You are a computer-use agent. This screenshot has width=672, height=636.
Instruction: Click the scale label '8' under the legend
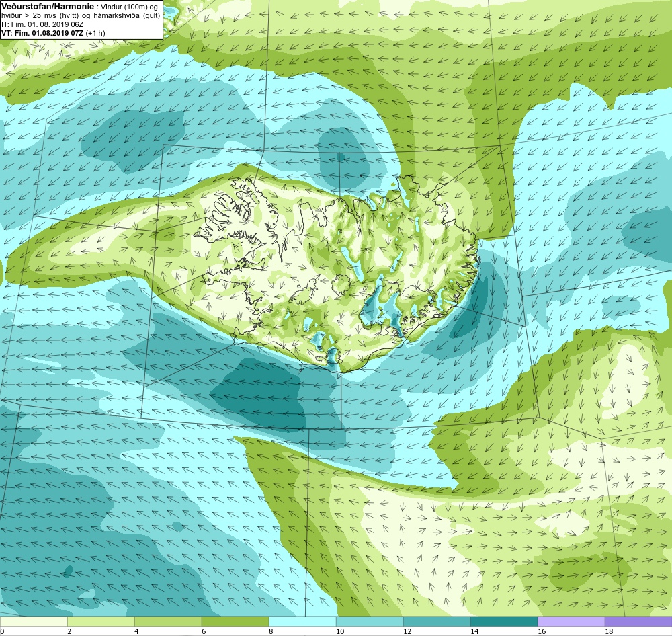pyautogui.click(x=271, y=631)
